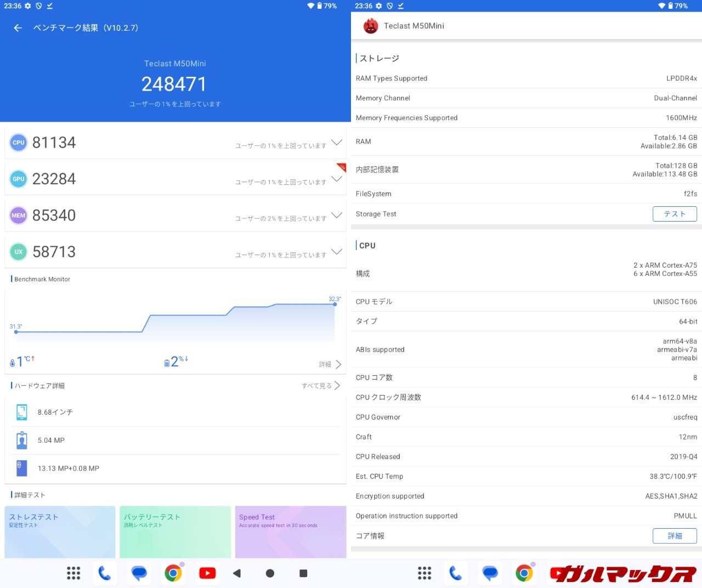702x588 pixels.
Task: Tap the back arrow in benchmark header
Action: click(x=18, y=28)
